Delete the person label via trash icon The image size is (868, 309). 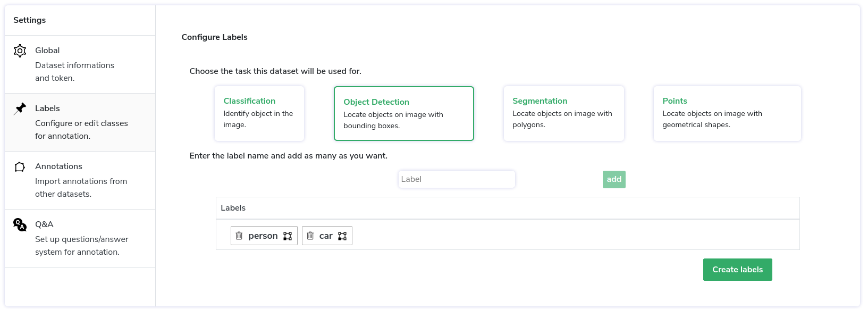tap(239, 236)
